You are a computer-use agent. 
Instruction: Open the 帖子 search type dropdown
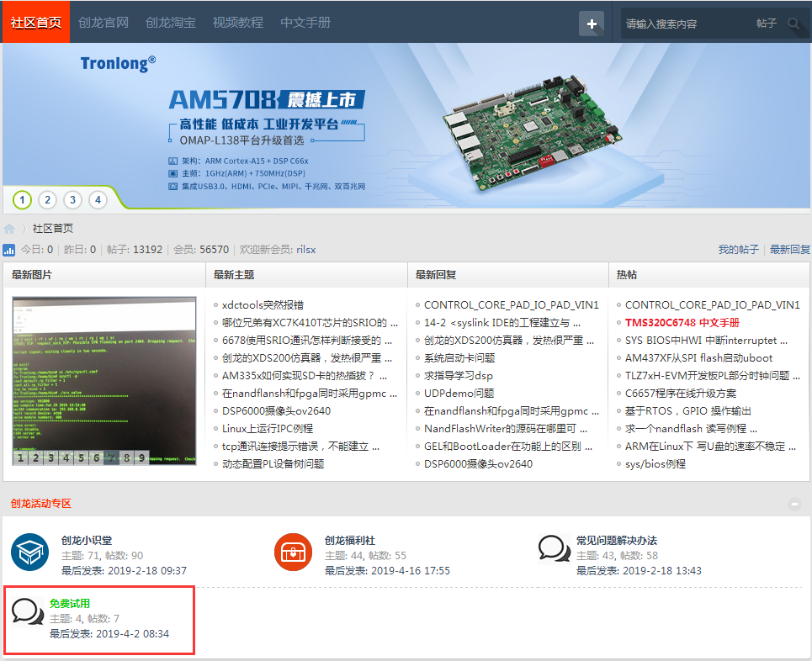(766, 24)
